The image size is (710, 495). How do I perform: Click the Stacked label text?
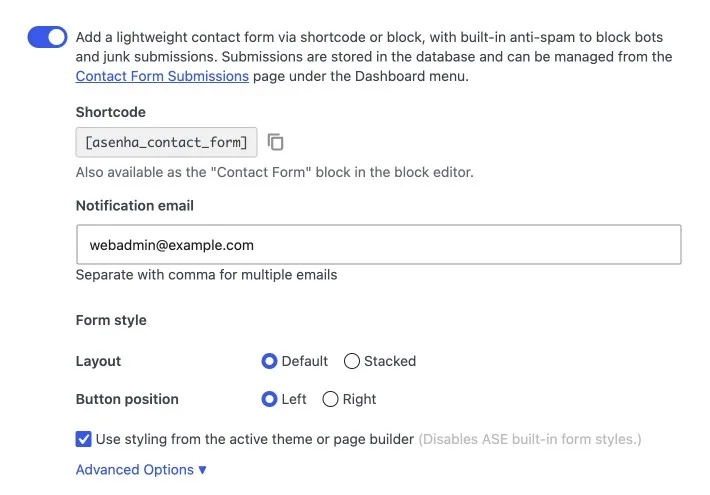(390, 361)
